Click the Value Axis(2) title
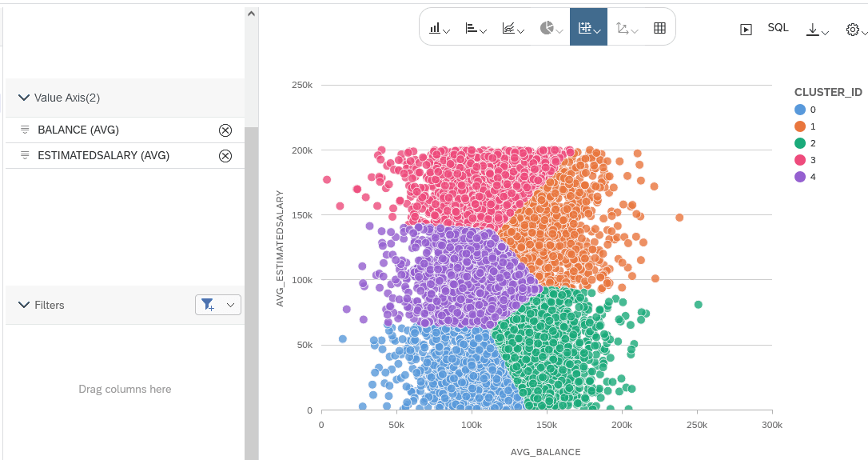868x460 pixels. [67, 98]
